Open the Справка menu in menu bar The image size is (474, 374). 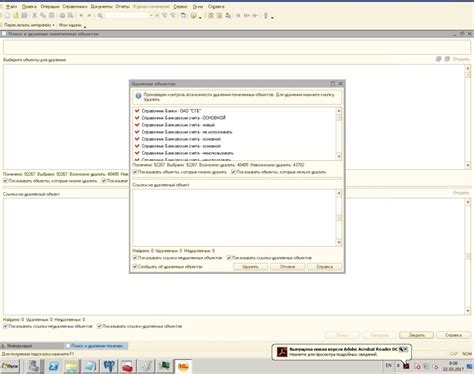coord(216,6)
